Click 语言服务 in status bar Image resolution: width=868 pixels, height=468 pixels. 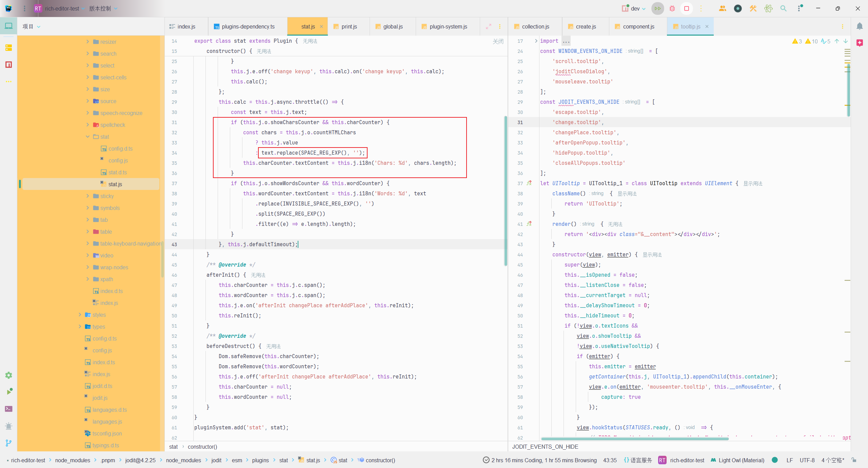pyautogui.click(x=638, y=460)
